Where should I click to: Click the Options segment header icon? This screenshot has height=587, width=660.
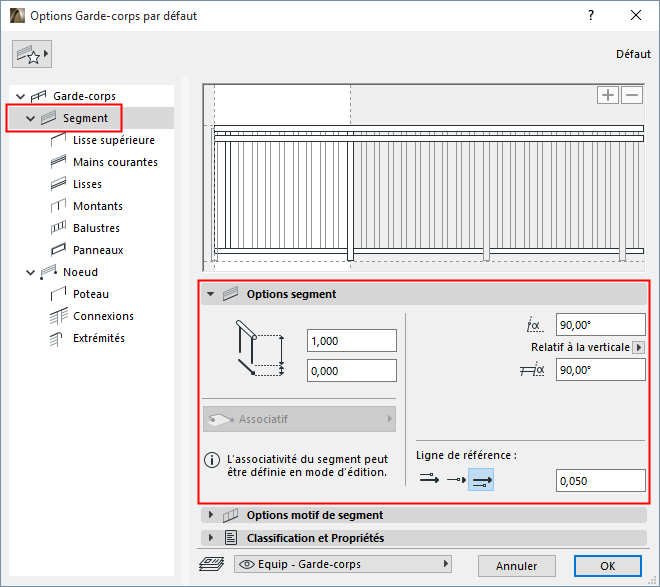click(230, 294)
